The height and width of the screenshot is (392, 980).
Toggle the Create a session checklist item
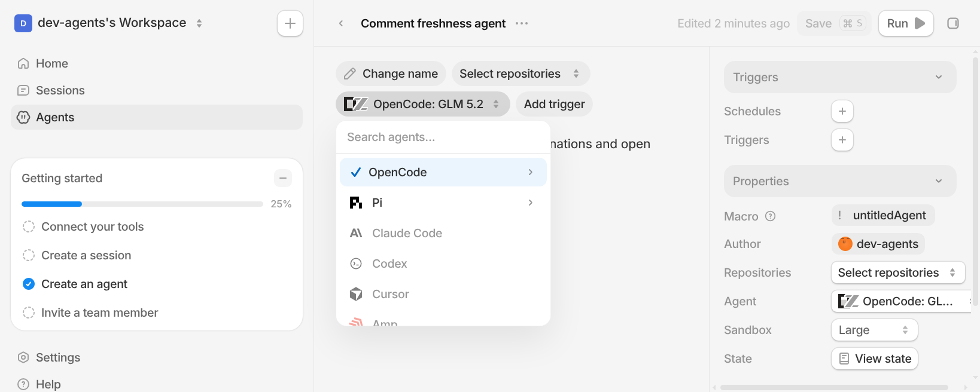point(29,255)
